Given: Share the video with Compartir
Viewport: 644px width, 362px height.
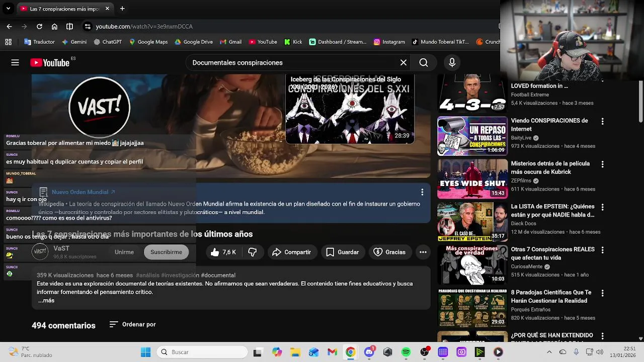Looking at the screenshot, I should (291, 252).
